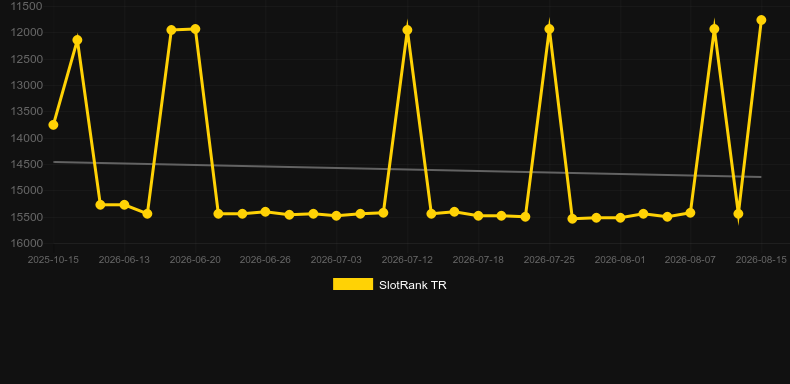This screenshot has width=790, height=384.
Task: Click the 16000 y-axis value
Action: click(x=27, y=243)
